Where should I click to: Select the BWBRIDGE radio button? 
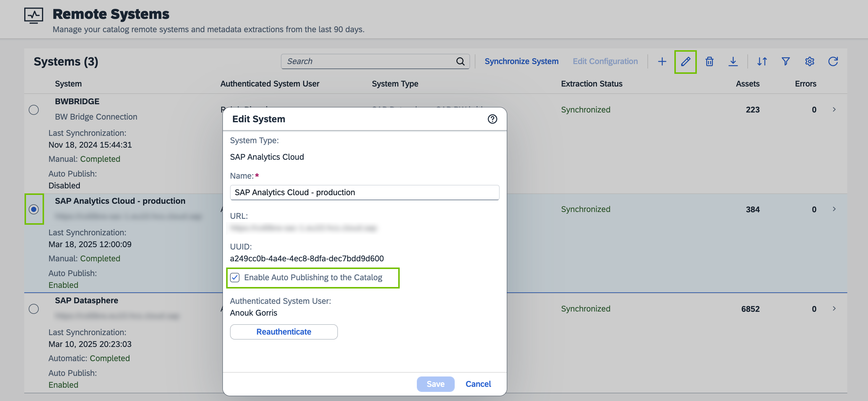[x=34, y=110]
